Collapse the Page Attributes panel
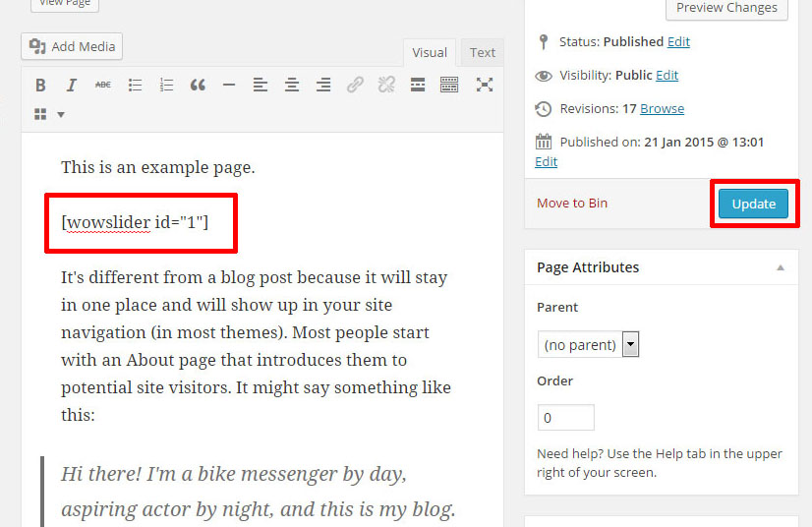Screen dimensions: 812x527 click(x=781, y=267)
